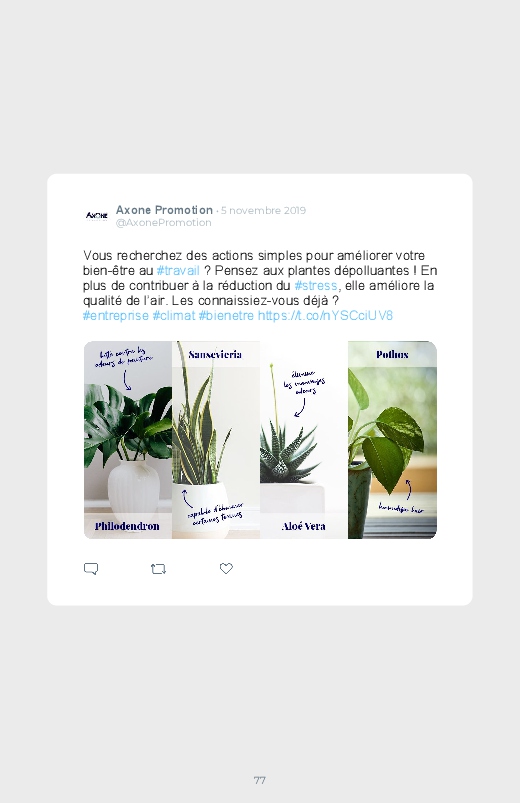Image resolution: width=520 pixels, height=803 pixels.
Task: Open the Axone Promotion profile name
Action: pos(164,210)
